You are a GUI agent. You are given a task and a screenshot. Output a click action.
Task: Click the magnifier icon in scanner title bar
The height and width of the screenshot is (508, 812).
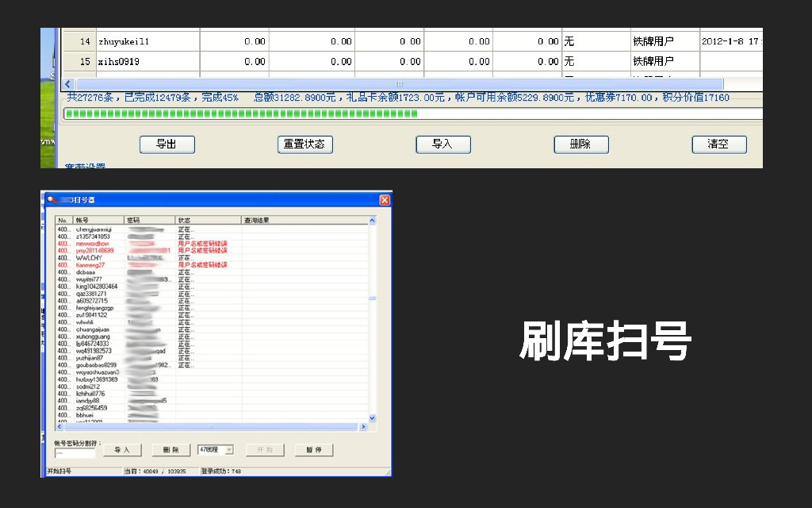click(52, 199)
